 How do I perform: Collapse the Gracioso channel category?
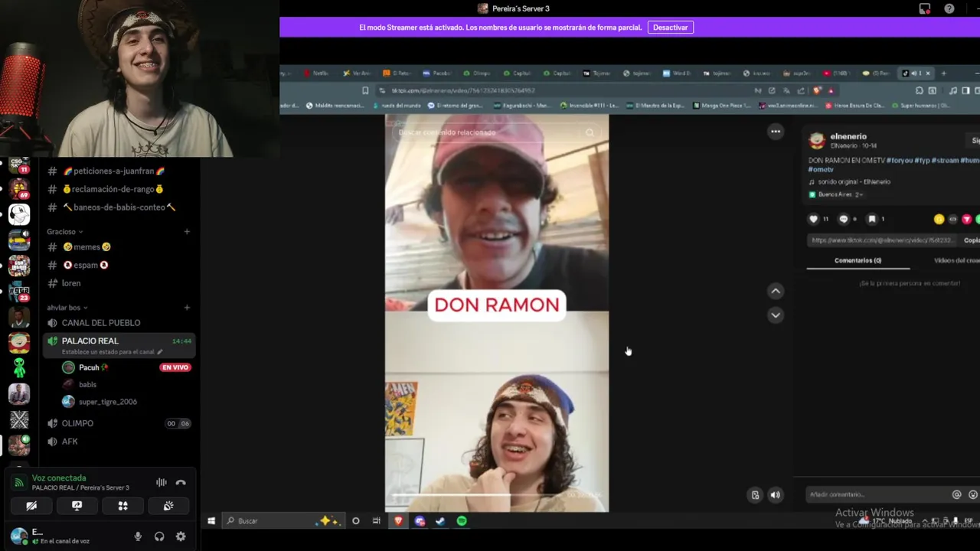[x=64, y=232]
